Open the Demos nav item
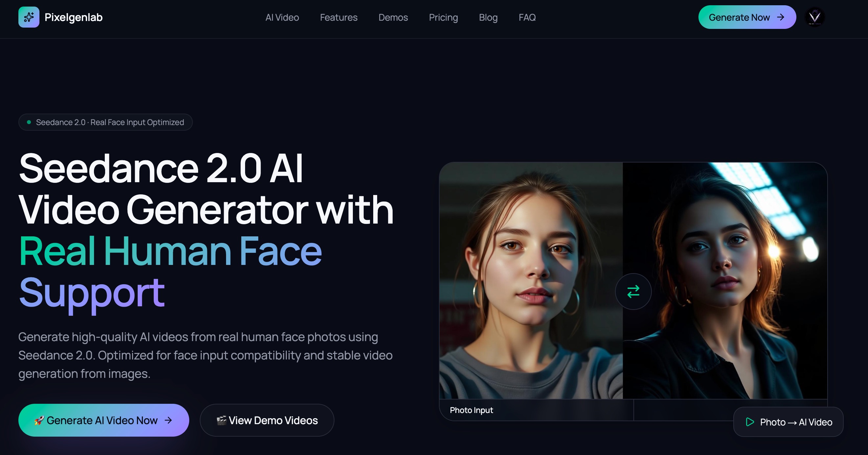The height and width of the screenshot is (455, 868). [393, 17]
